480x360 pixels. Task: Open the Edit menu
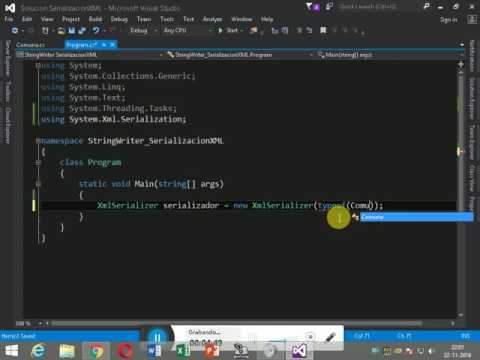click(x=27, y=19)
